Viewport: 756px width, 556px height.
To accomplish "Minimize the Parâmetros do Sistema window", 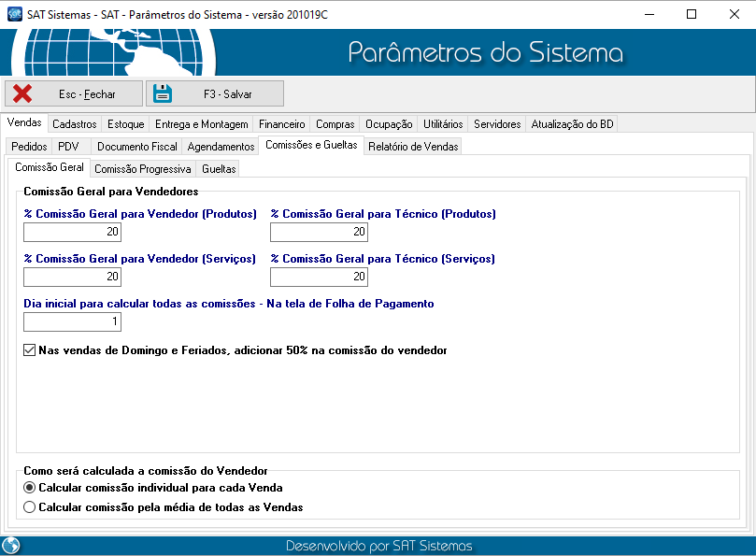I will pyautogui.click(x=649, y=14).
